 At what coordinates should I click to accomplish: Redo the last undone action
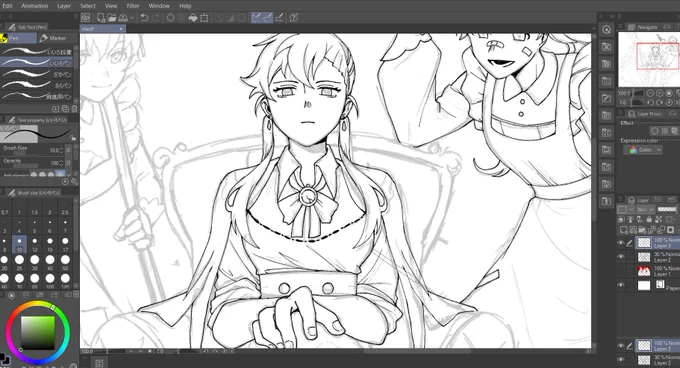pos(156,18)
